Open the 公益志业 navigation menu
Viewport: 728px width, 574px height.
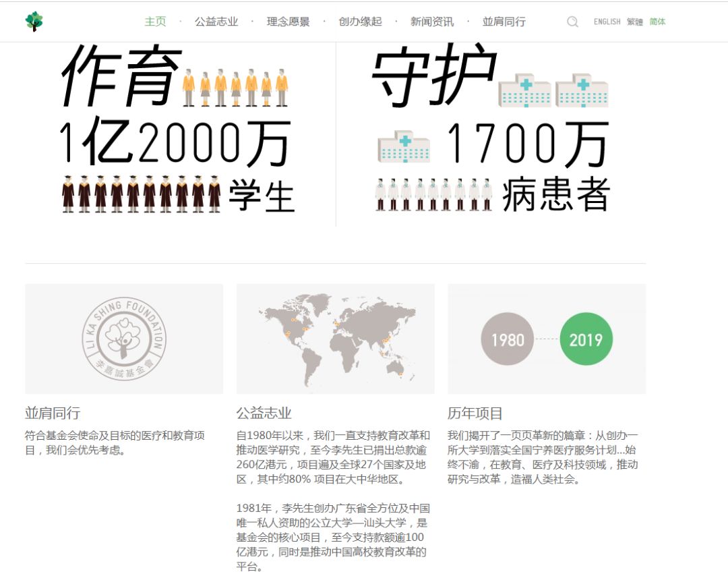[216, 22]
